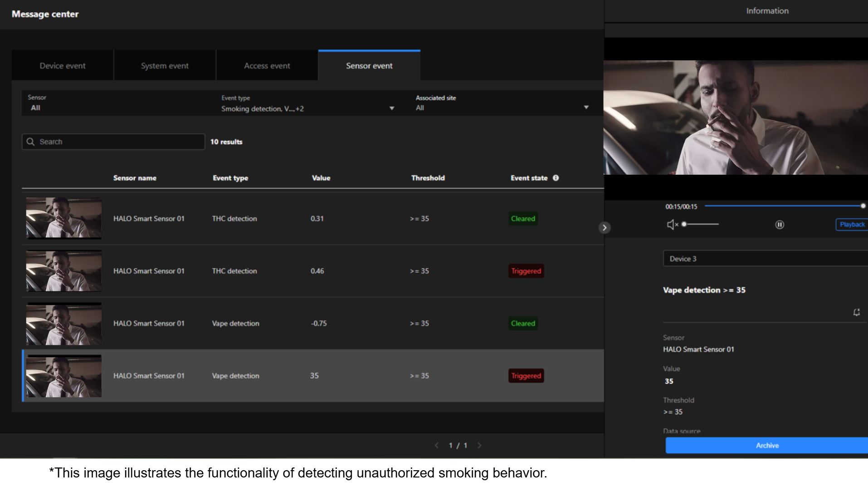The height and width of the screenshot is (487, 868).
Task: Collapse the Information panel with arrow
Action: [x=605, y=228]
